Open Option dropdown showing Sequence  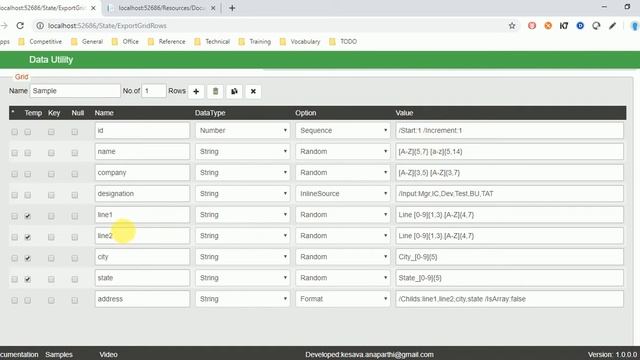(343, 131)
